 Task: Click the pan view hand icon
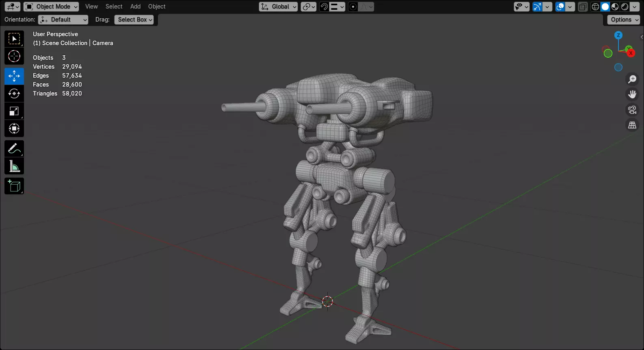pos(632,94)
